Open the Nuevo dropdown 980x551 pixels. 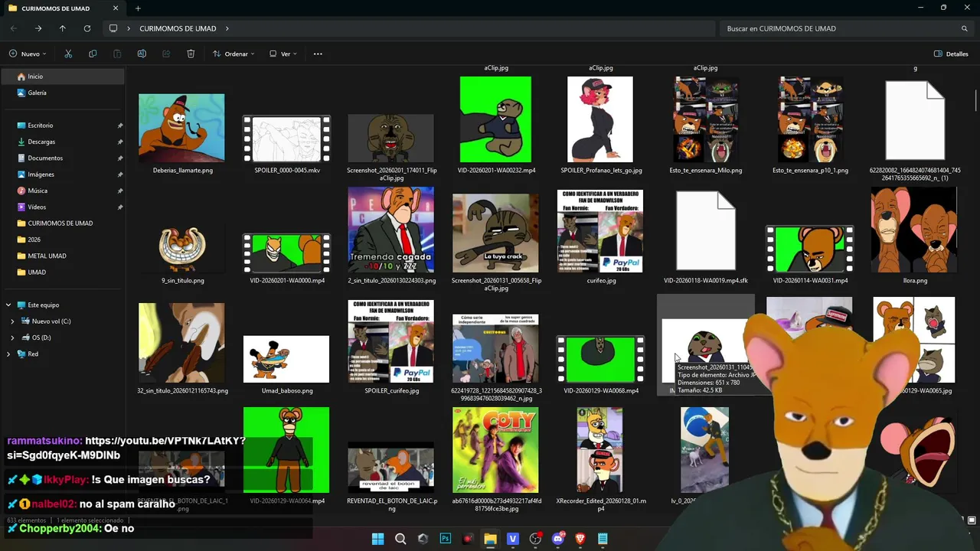(28, 54)
